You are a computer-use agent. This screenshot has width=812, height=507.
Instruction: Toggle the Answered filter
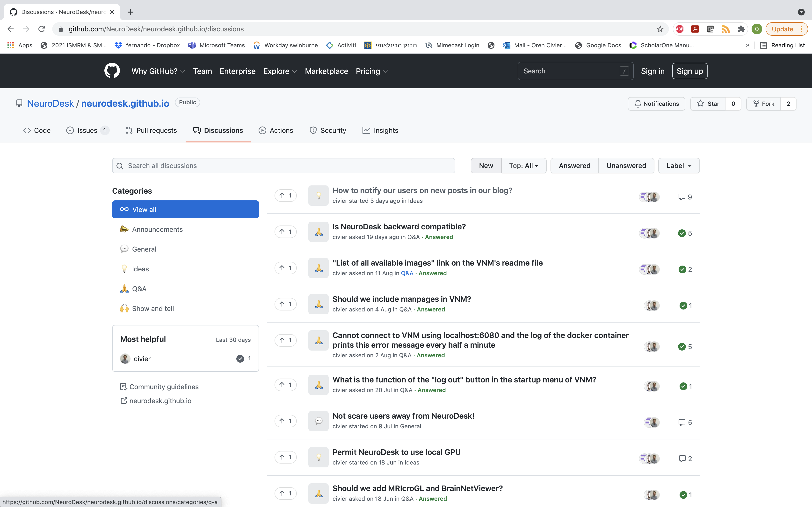[x=574, y=165]
